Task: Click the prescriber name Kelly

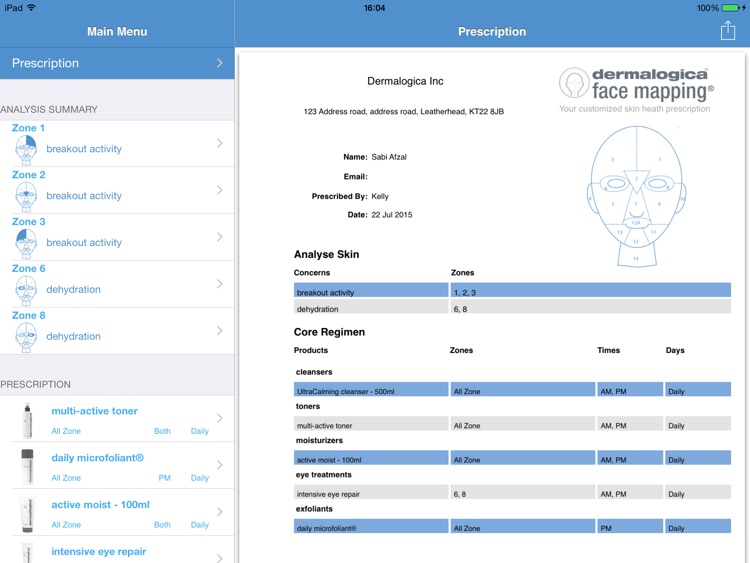Action: click(x=380, y=196)
